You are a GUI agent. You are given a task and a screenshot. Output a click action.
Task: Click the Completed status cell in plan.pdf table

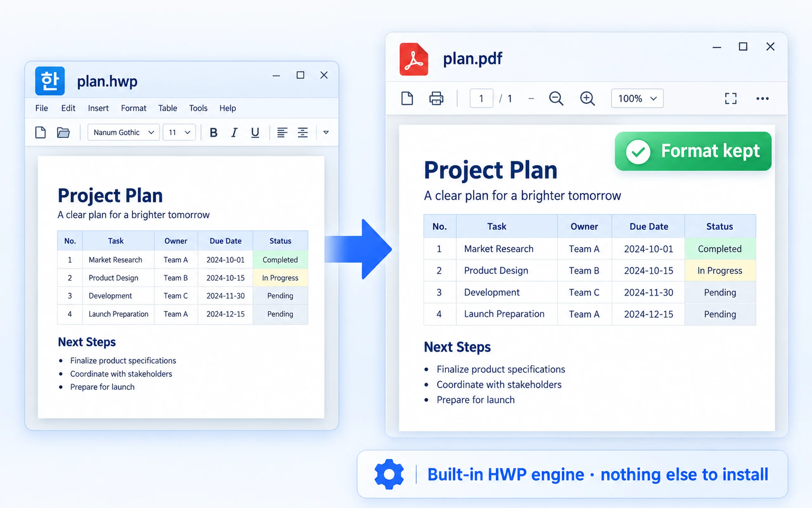[x=720, y=249]
